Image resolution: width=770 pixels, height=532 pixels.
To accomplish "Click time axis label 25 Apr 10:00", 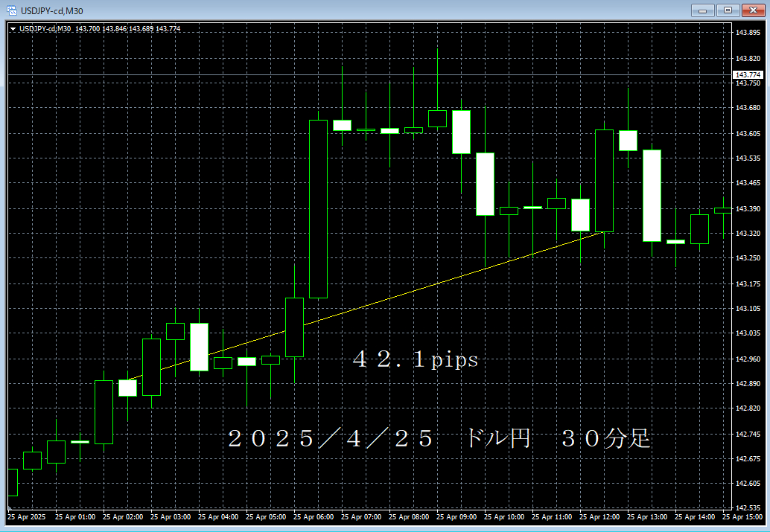I will pos(504,517).
